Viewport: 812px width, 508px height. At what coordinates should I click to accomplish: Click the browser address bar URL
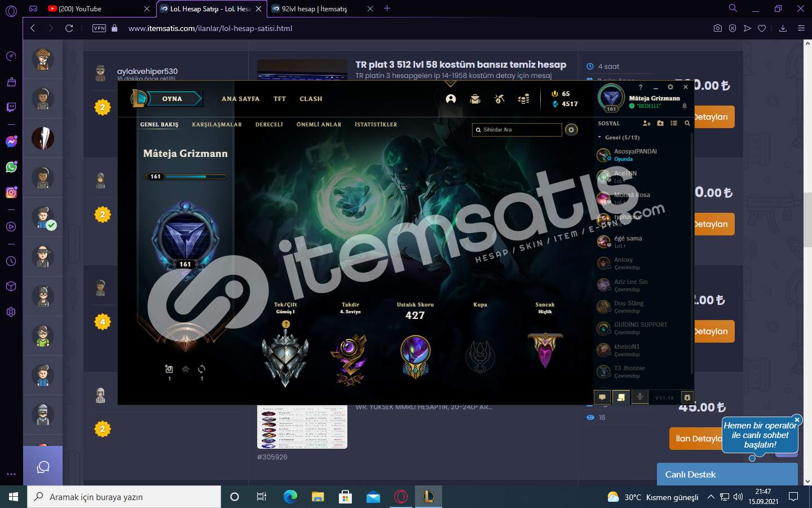click(210, 28)
